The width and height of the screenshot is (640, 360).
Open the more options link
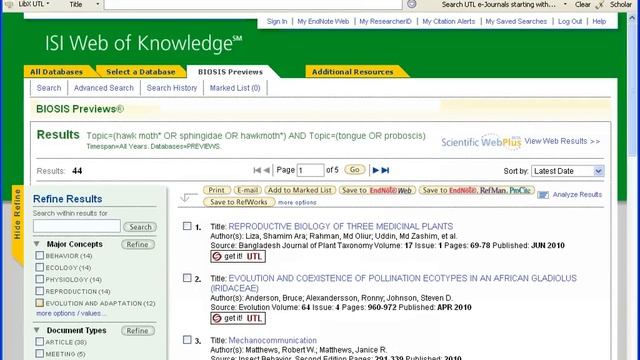(297, 202)
